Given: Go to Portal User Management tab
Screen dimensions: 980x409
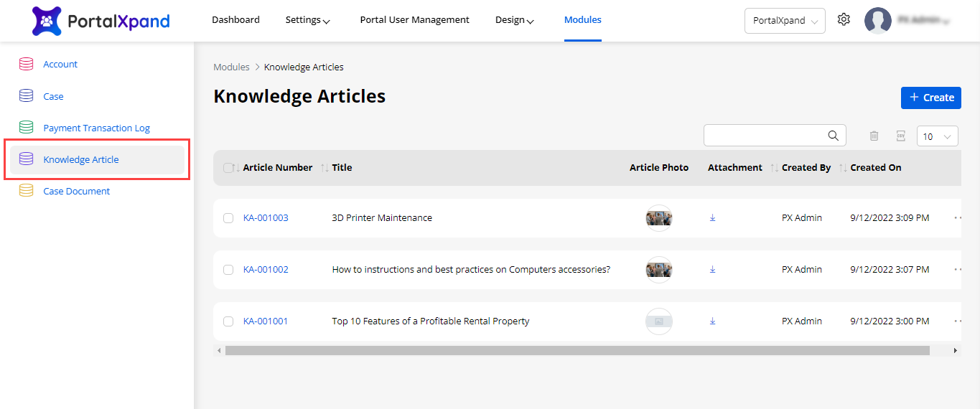Looking at the screenshot, I should 414,20.
